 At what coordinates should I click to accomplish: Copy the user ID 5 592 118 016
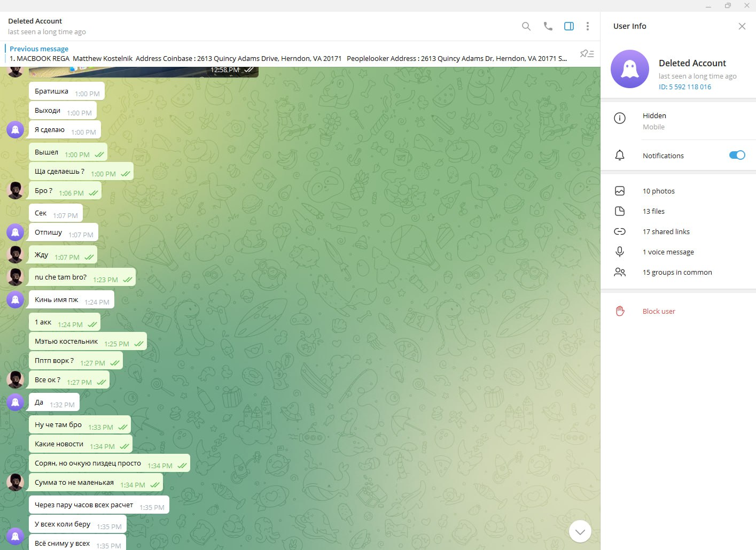pyautogui.click(x=685, y=87)
